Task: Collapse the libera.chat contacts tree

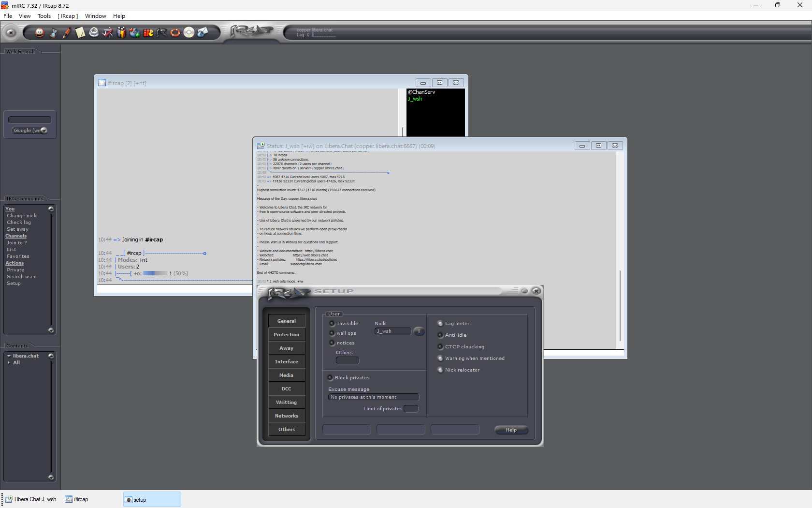Action: click(9, 356)
